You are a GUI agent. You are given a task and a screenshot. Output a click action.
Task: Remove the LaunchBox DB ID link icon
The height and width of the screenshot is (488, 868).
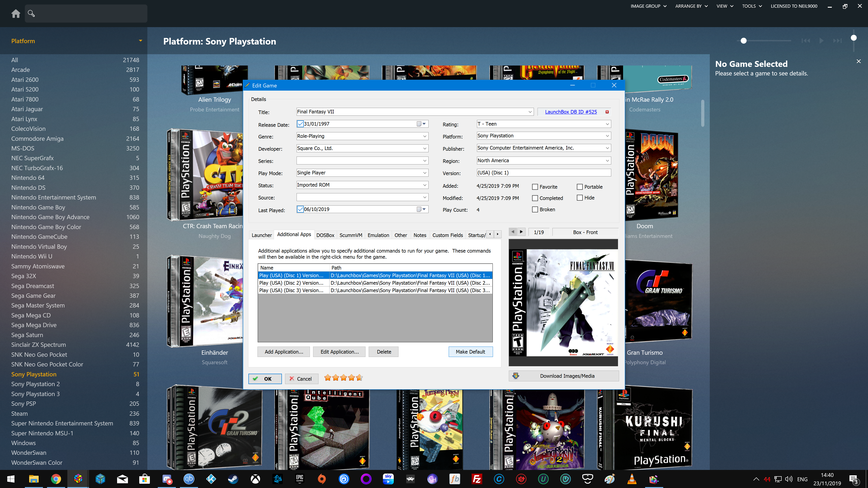coord(607,112)
